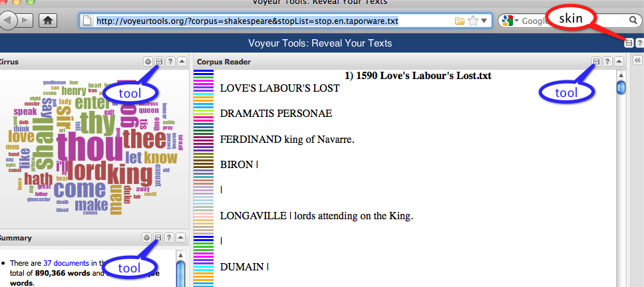
Task: Open help for the Cirrus panel
Action: [170, 62]
